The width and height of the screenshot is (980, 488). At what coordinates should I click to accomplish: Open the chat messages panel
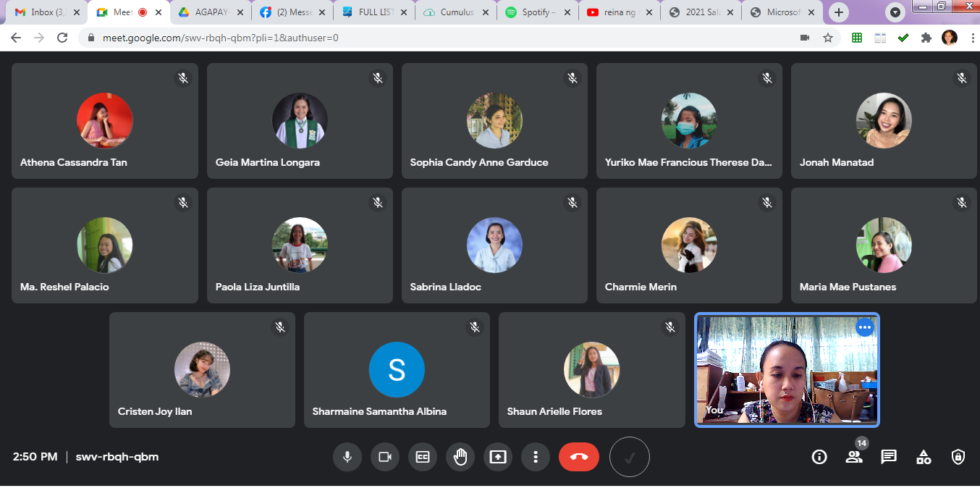[x=889, y=457]
